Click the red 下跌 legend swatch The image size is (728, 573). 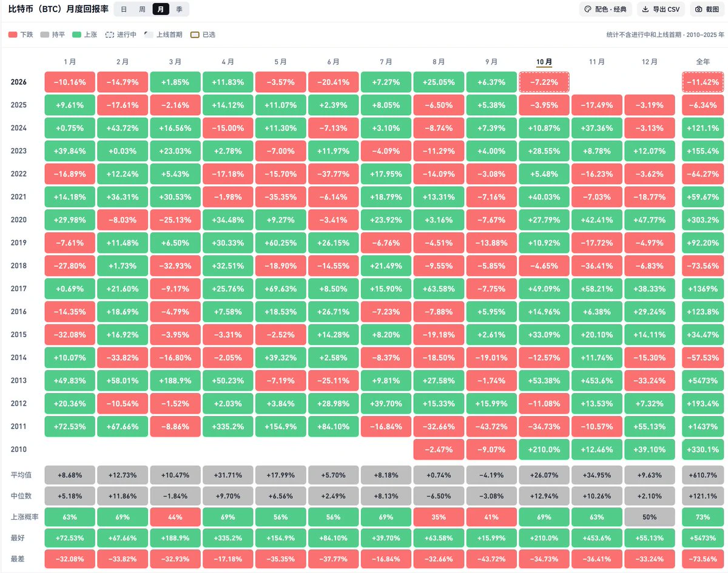point(13,35)
